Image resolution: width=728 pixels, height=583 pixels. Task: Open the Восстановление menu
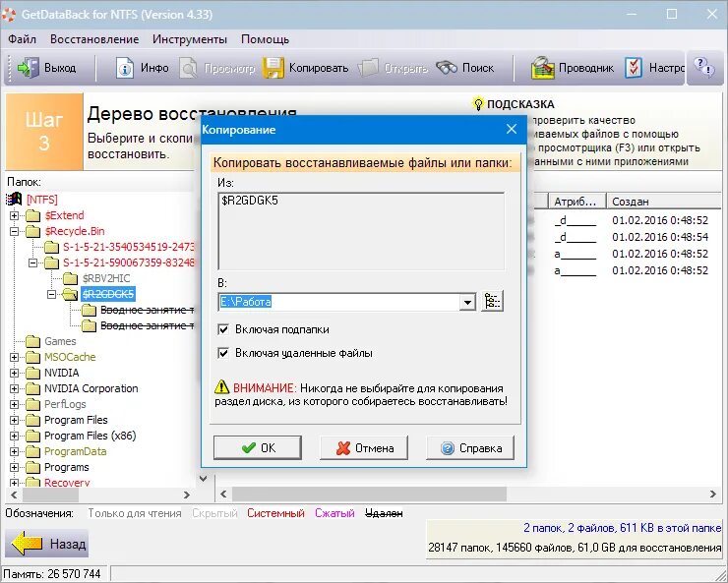pos(94,39)
